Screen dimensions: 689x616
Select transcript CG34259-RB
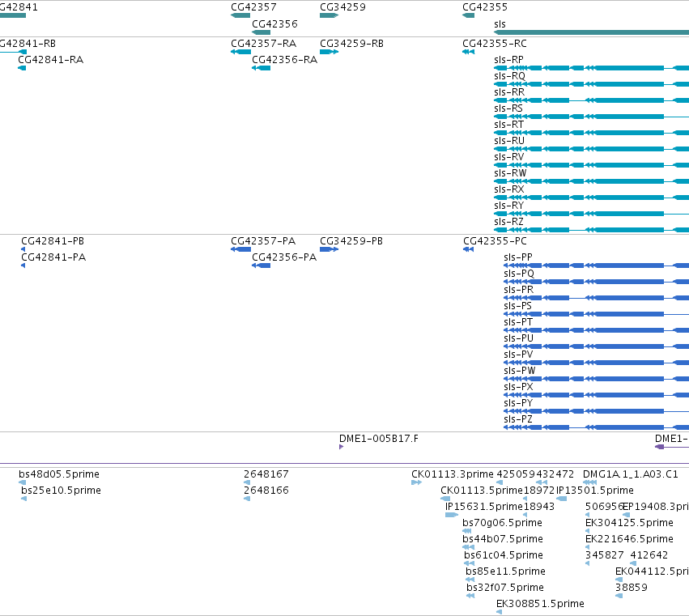(351, 44)
